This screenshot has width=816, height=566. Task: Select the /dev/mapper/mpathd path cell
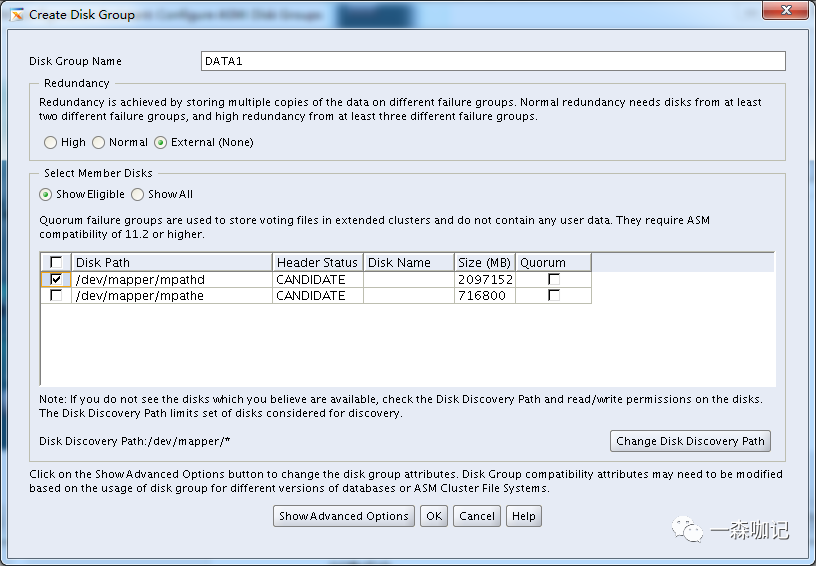pos(172,279)
